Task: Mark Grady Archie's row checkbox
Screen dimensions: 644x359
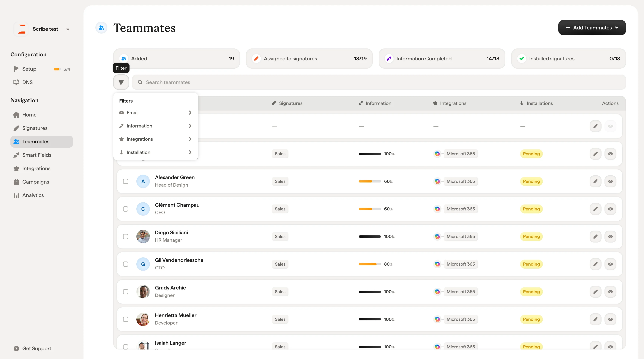Action: [125, 292]
